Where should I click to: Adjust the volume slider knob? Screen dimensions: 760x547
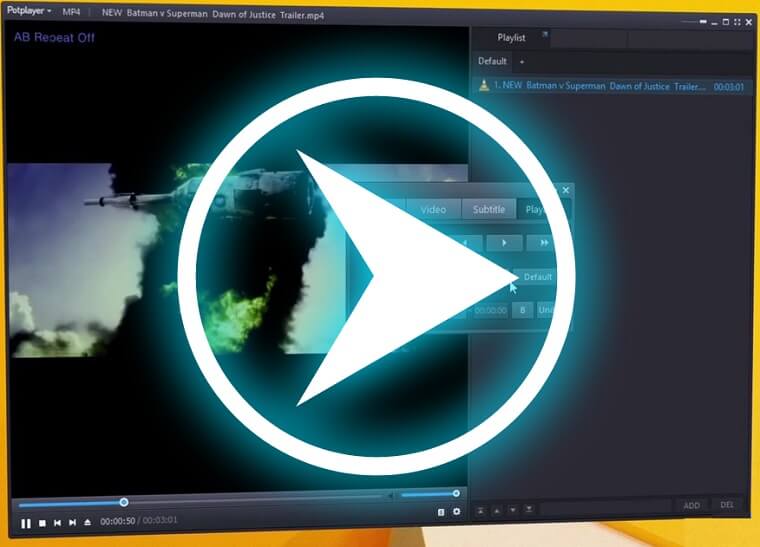pos(456,494)
